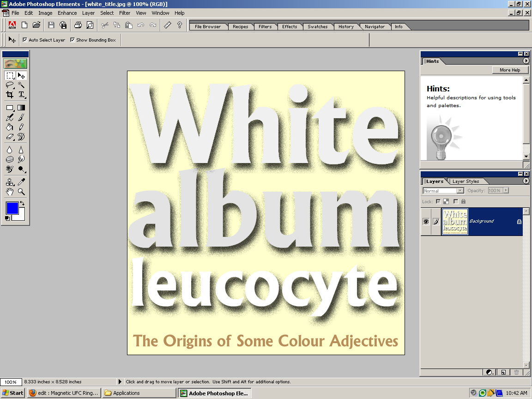Select the Pencil tool
The height and width of the screenshot is (399, 532).
tap(21, 127)
